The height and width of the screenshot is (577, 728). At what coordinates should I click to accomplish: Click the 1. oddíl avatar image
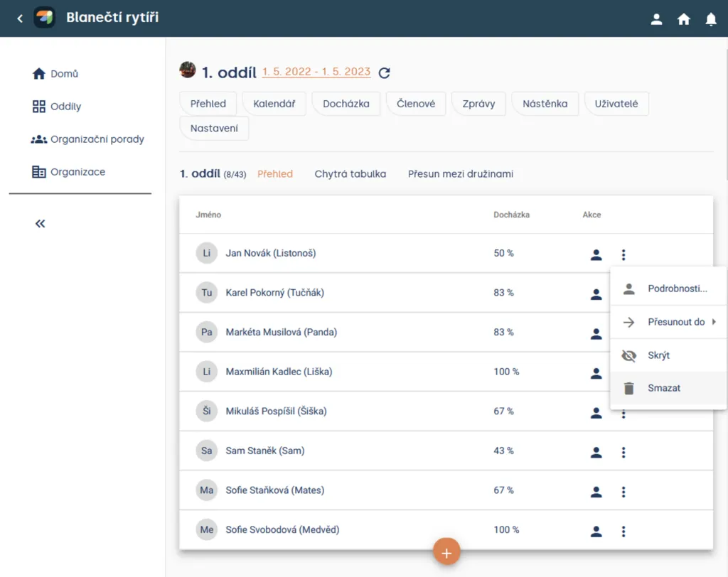(x=188, y=70)
